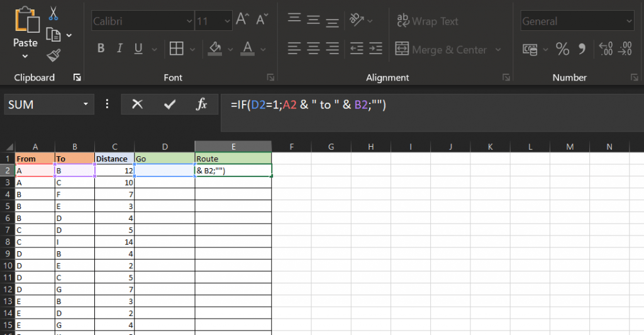Toggle Wrap Text for the cell
Screen dimensions: 644x335
click(x=428, y=21)
